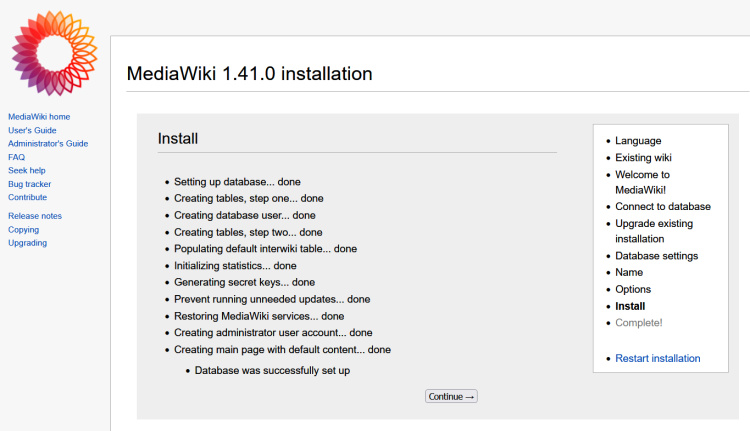Click the MediaWiki 1.41.0 installation heading
The width and height of the screenshot is (750, 431).
249,74
